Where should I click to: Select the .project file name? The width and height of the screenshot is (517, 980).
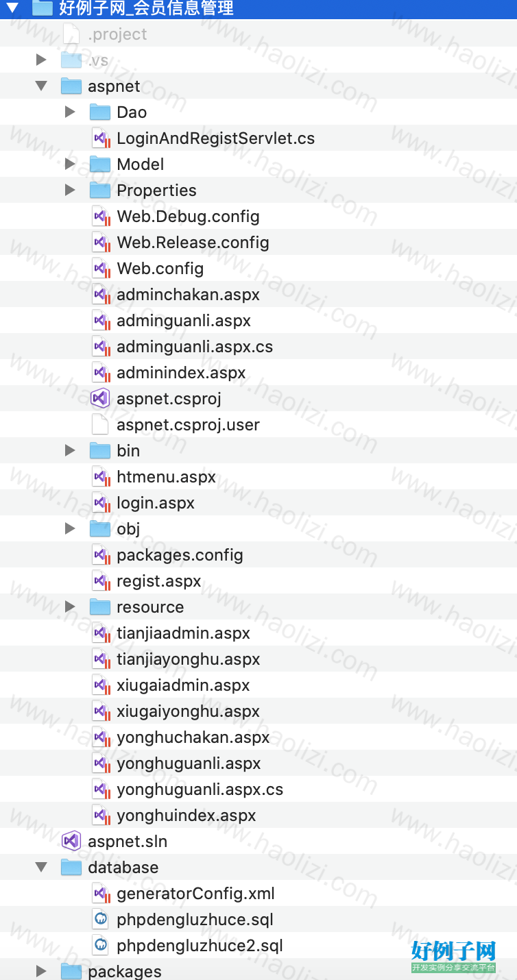coord(117,34)
